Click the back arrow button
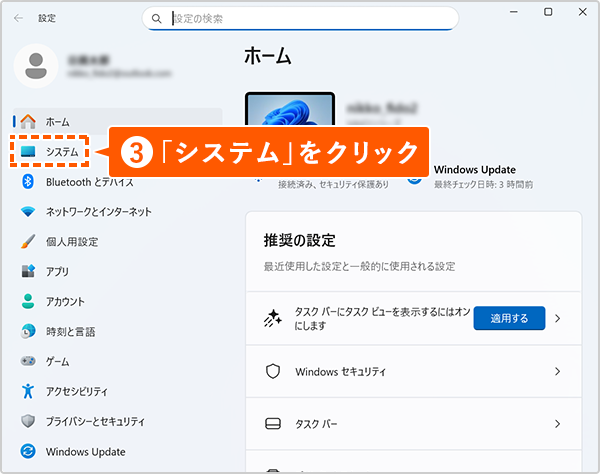600x474 pixels. 18,18
